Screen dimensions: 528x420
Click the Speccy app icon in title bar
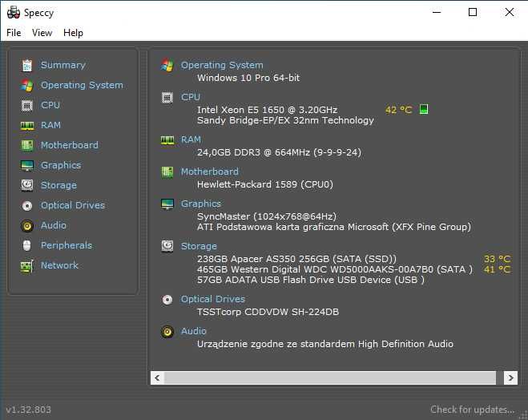click(x=14, y=13)
